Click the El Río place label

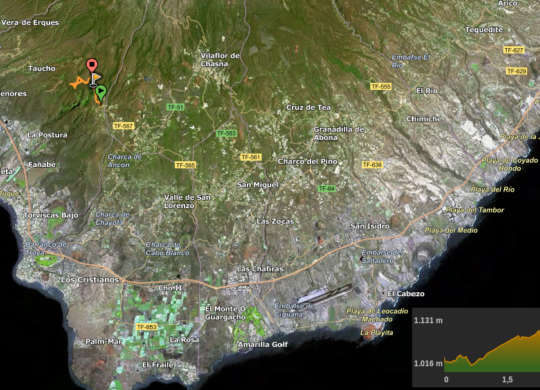pyautogui.click(x=427, y=91)
